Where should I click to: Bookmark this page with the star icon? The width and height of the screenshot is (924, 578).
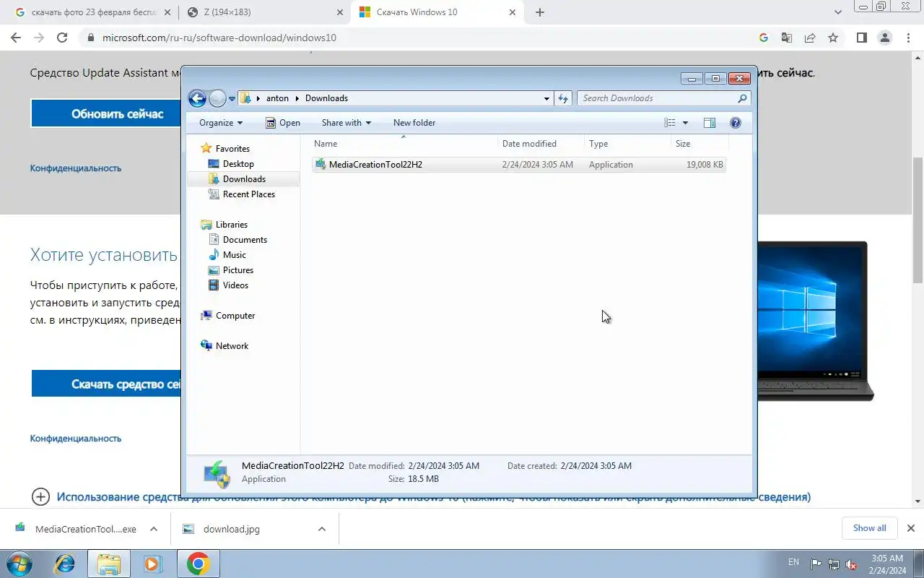[833, 38]
